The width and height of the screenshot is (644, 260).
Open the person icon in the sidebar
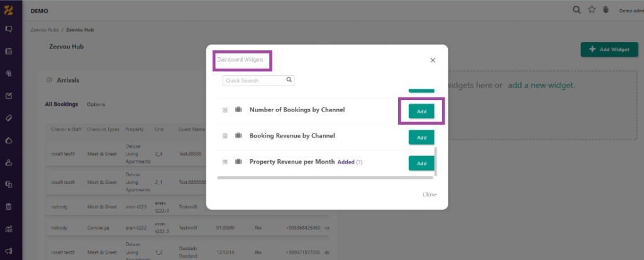pyautogui.click(x=9, y=162)
